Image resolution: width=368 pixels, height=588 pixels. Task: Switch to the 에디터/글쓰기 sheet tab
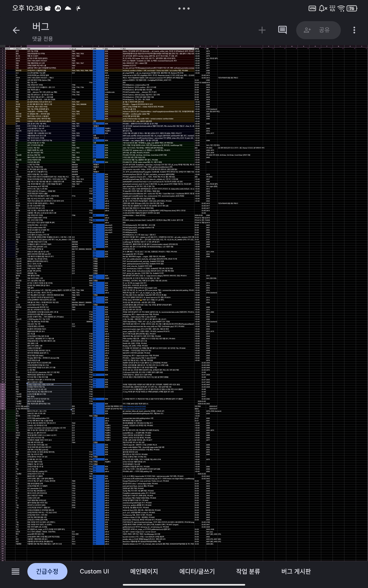point(197,571)
